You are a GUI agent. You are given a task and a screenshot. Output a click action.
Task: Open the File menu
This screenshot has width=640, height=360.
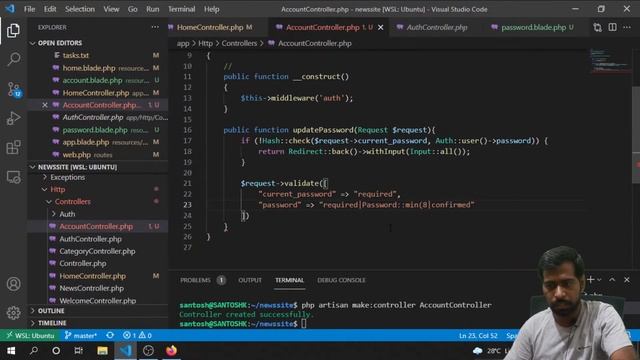[x=29, y=9]
